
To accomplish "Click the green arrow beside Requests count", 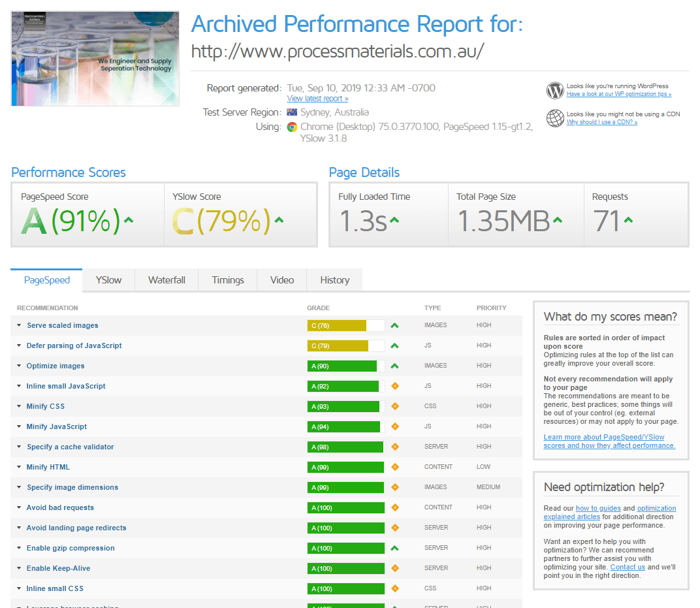I will point(629,220).
